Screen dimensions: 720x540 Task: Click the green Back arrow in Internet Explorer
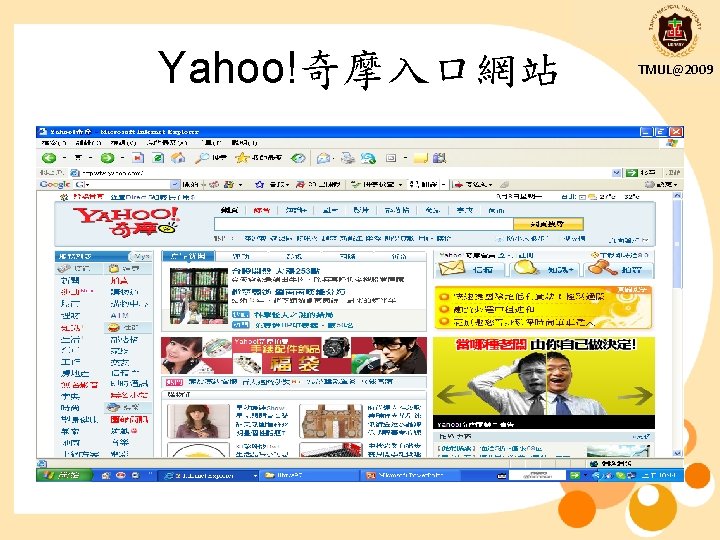click(x=49, y=158)
